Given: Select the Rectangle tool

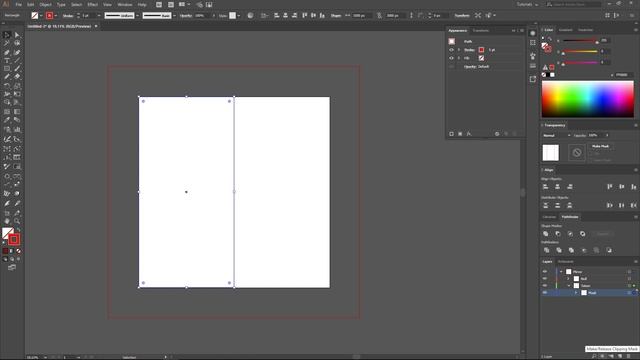Looking at the screenshot, I should (x=7, y=69).
